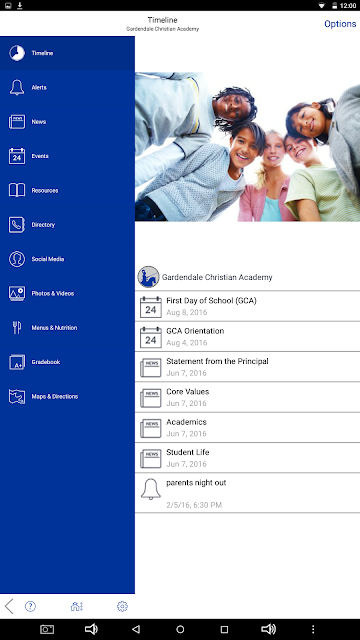Screen dimensions: 360x640
Task: Open the Events calendar icon in sidebar
Action: click(17, 156)
